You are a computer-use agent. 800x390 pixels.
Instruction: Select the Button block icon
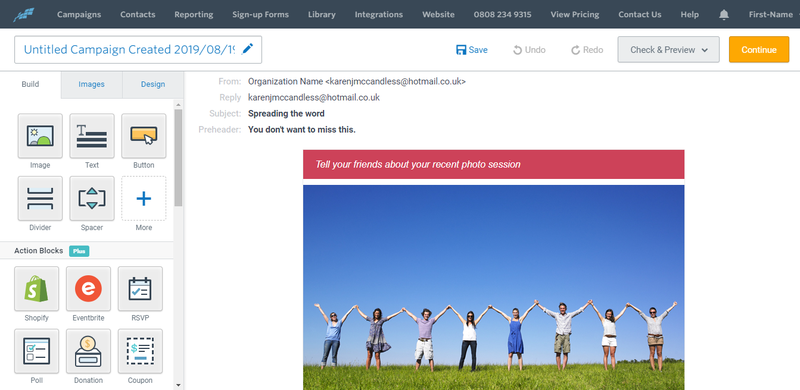pyautogui.click(x=143, y=136)
